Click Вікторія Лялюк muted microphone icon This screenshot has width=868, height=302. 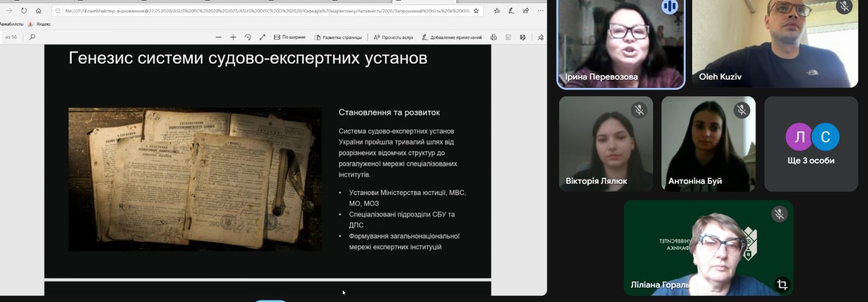(640, 110)
